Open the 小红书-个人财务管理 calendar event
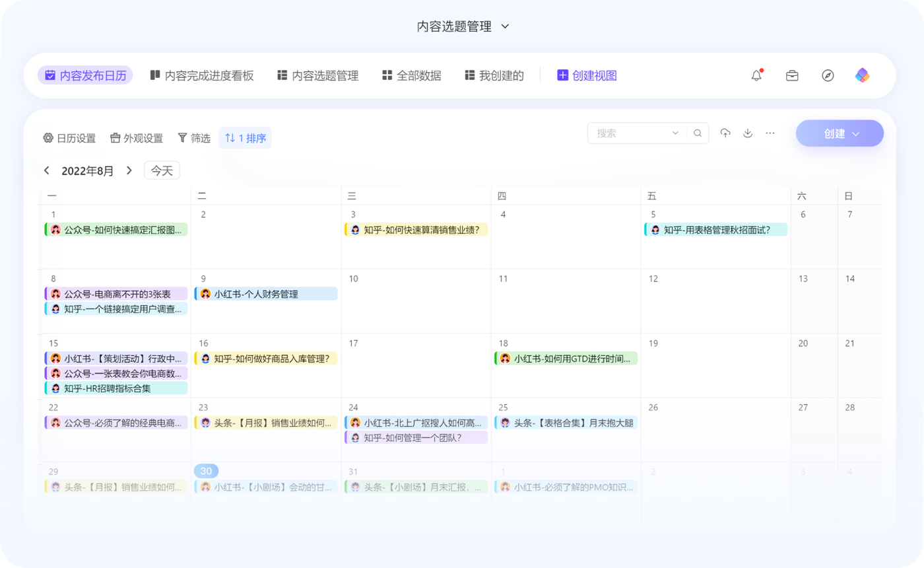The height and width of the screenshot is (568, 924). (x=266, y=294)
